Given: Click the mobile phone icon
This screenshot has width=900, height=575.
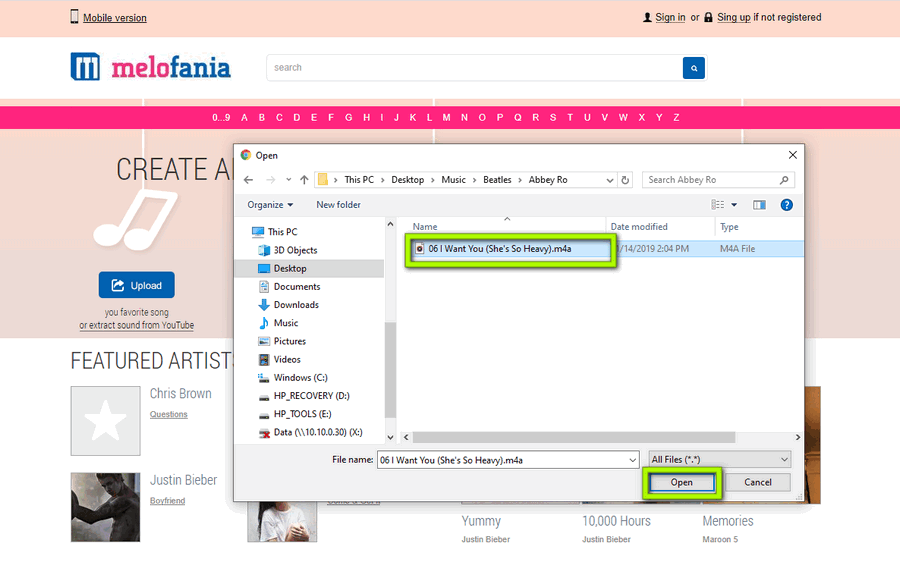Looking at the screenshot, I should (x=74, y=17).
